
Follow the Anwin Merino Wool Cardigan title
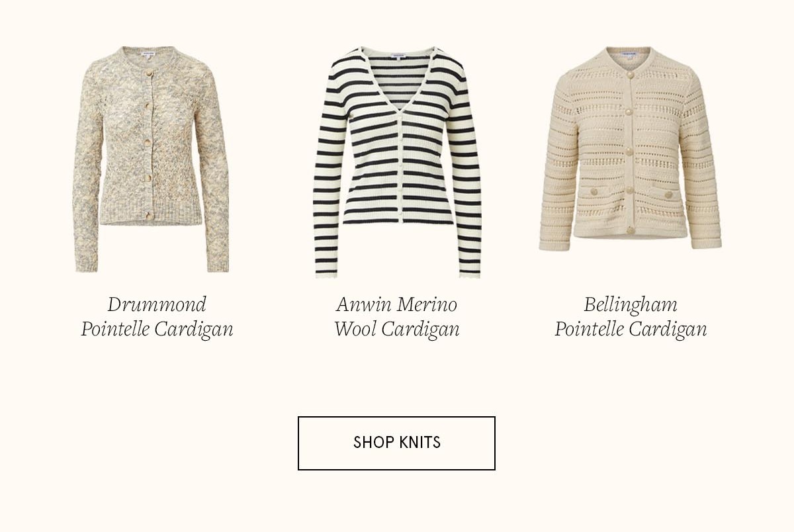(x=396, y=317)
